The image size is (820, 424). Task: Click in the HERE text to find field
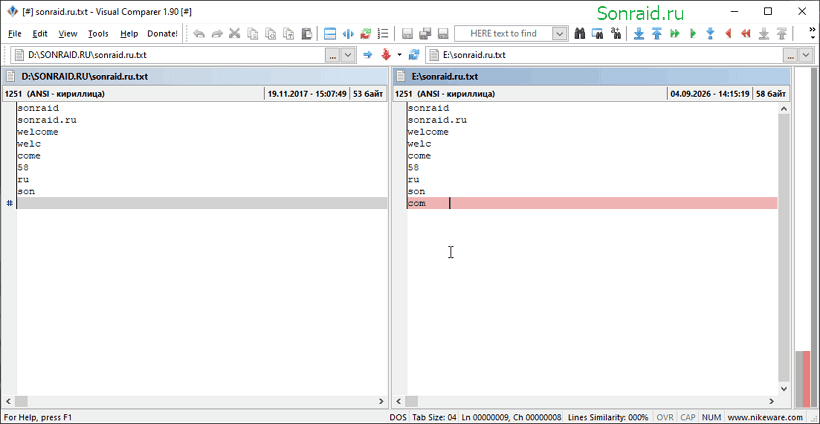click(x=503, y=34)
